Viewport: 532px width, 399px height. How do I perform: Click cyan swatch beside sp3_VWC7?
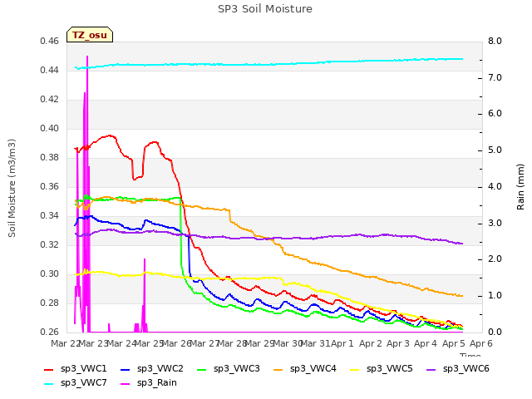(x=49, y=384)
